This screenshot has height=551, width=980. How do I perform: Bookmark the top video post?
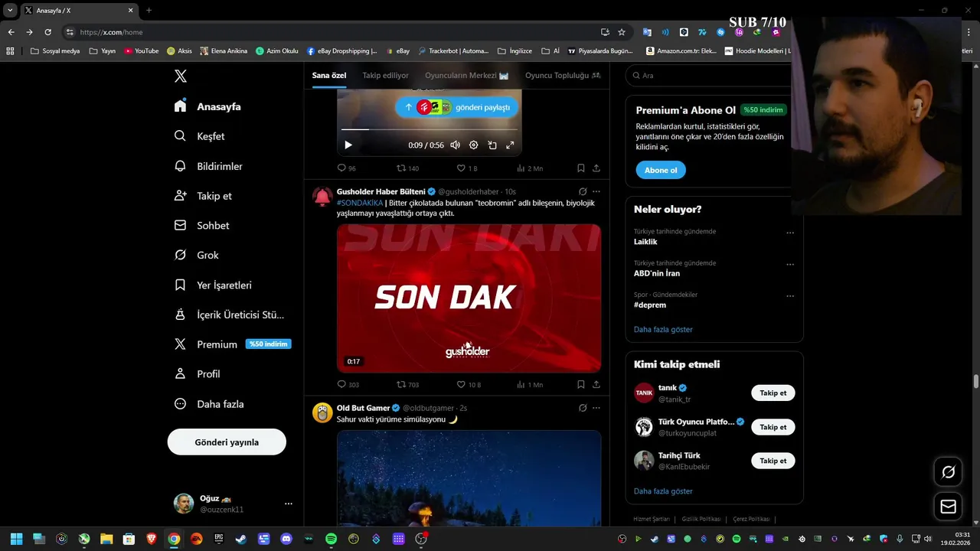[x=580, y=168]
